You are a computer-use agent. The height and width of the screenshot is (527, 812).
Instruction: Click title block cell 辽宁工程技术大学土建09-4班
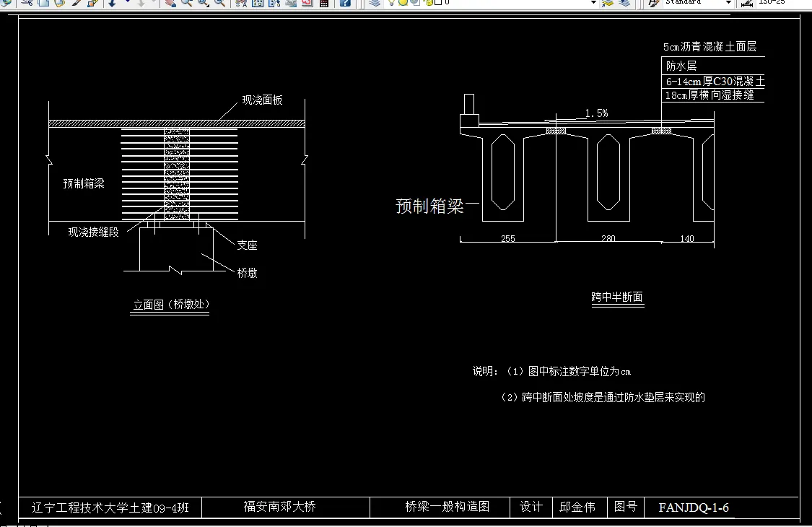[x=110, y=508]
